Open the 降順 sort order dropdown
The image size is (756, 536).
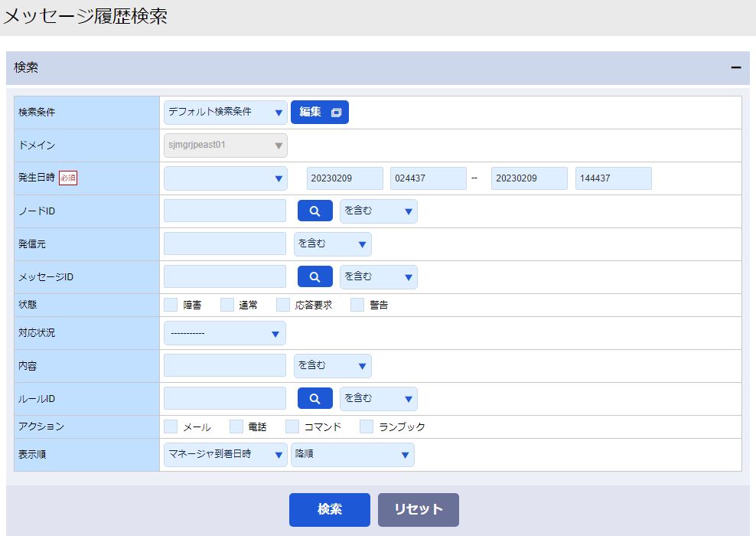(353, 455)
